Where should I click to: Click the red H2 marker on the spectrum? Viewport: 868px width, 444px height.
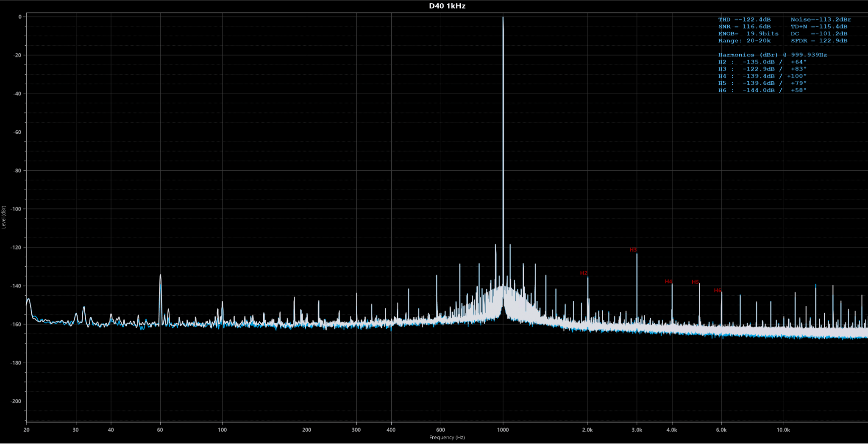coord(584,273)
